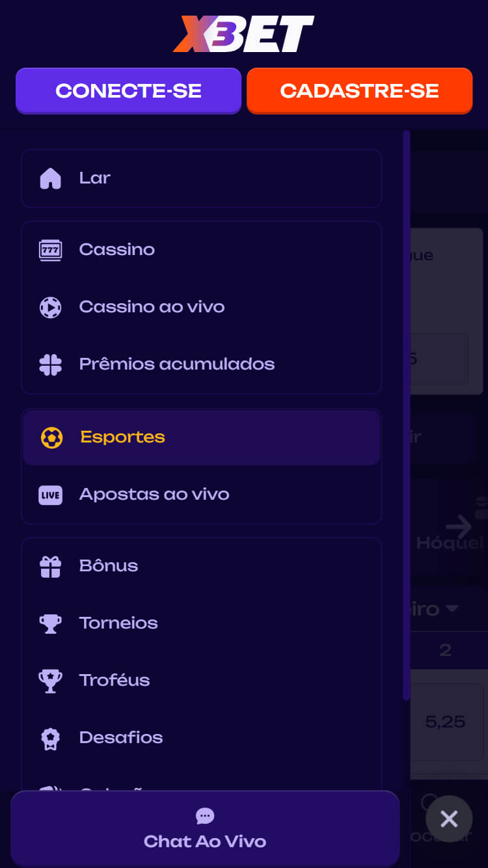Open Chat Ao Vivo support
This screenshot has height=868, width=488.
pyautogui.click(x=205, y=829)
